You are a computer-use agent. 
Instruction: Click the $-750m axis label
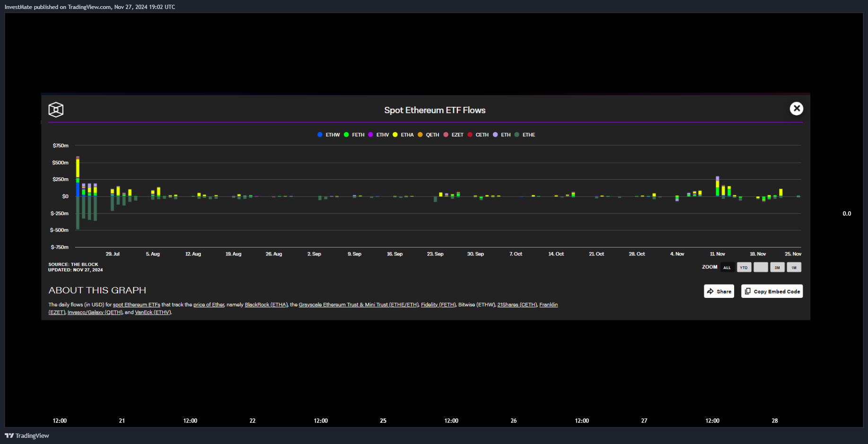click(60, 247)
